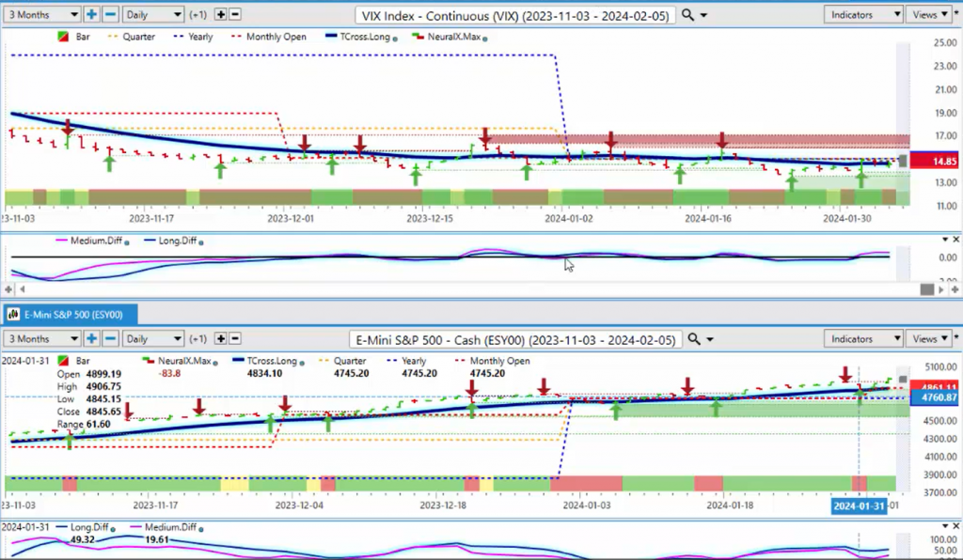Viewport: 963px width, 560px height.
Task: Click the Long.Diff settings dot in VIX pane
Action: point(201,242)
